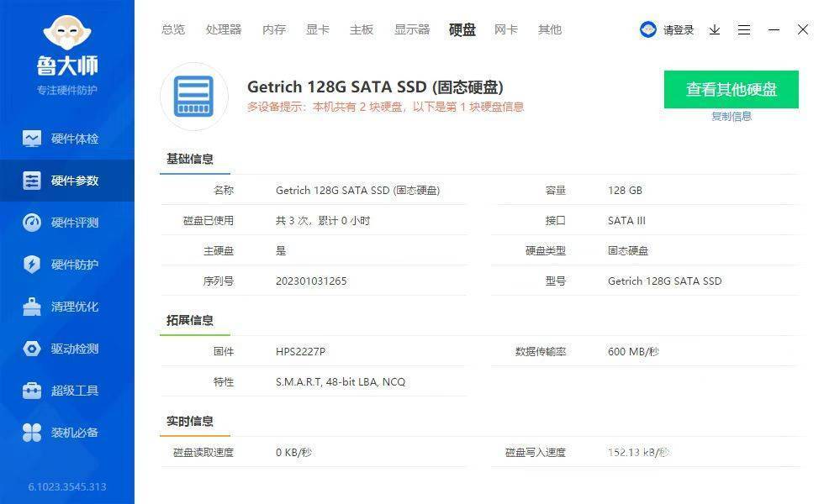Click the firmware value HPS2227P

coord(301,351)
